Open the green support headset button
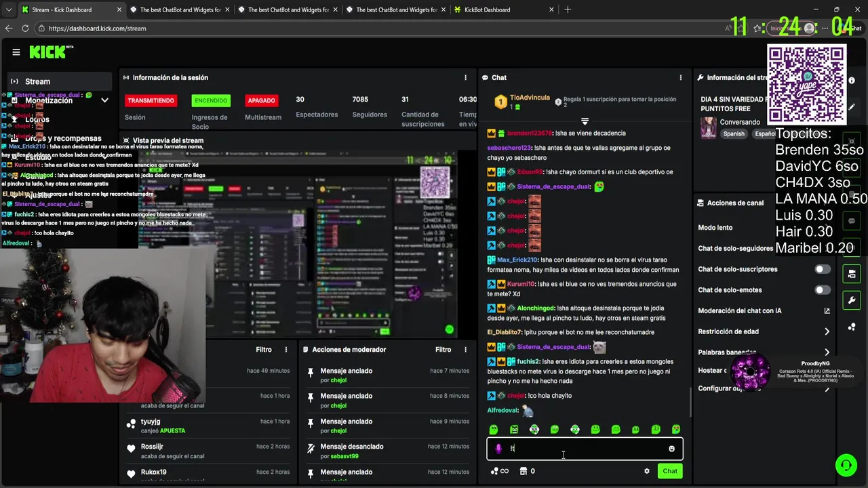This screenshot has width=868, height=488. click(846, 465)
